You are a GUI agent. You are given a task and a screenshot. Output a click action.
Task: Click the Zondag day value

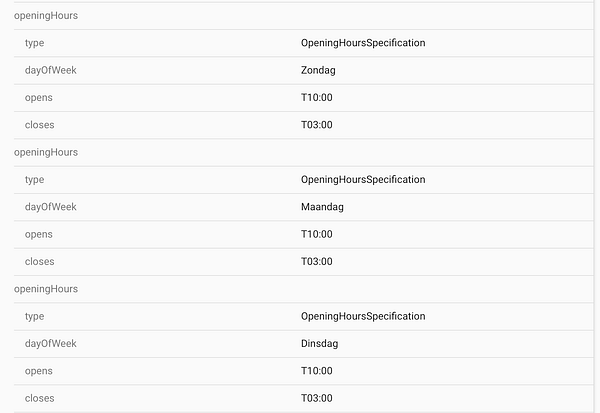(x=317, y=71)
